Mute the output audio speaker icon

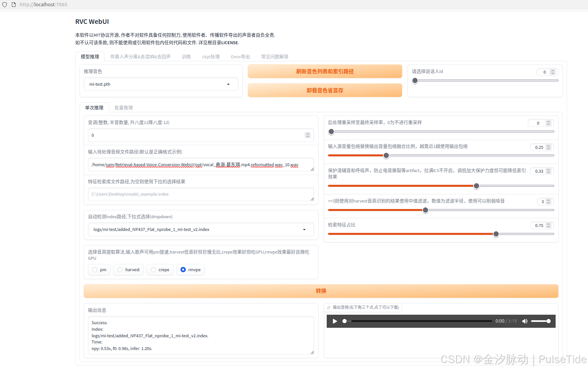pos(525,321)
